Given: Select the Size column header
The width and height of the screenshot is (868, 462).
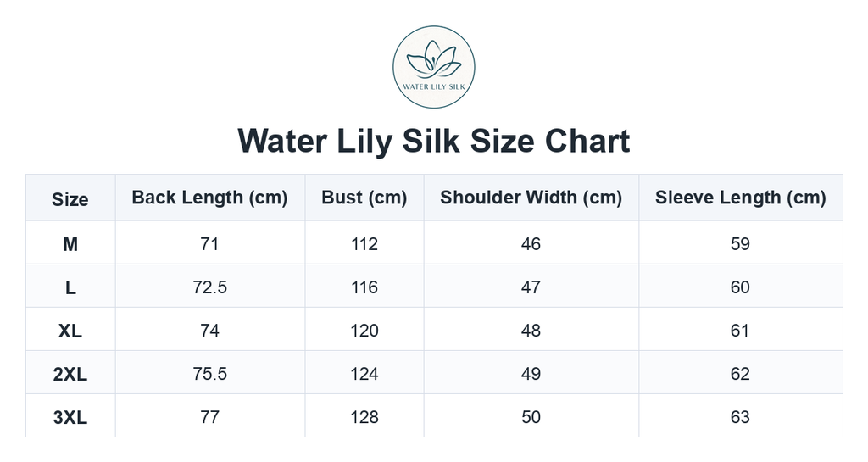Looking at the screenshot, I should [70, 198].
